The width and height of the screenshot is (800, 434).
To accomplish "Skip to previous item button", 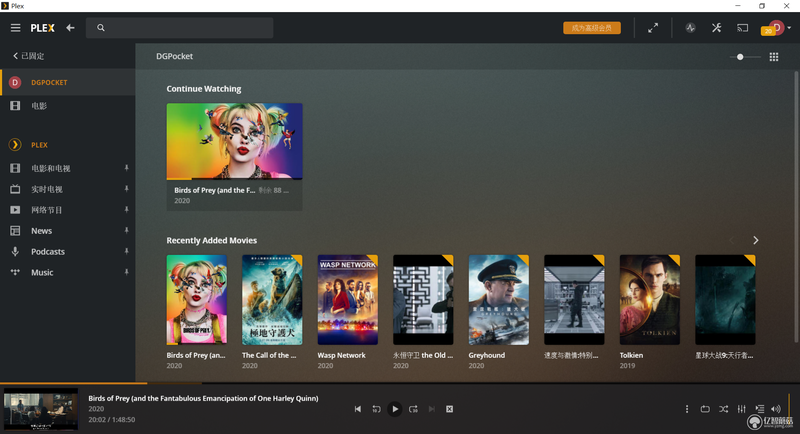I will click(x=358, y=409).
